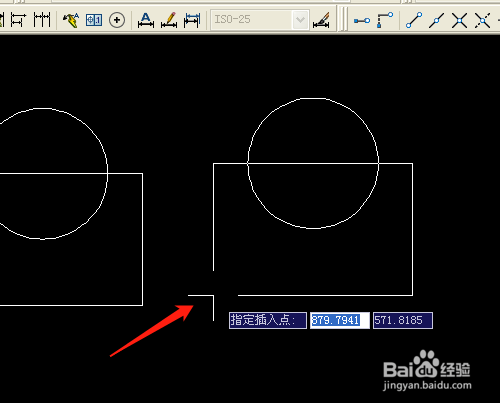
Task: Select the Snap to Endpoint tool
Action: point(414,20)
